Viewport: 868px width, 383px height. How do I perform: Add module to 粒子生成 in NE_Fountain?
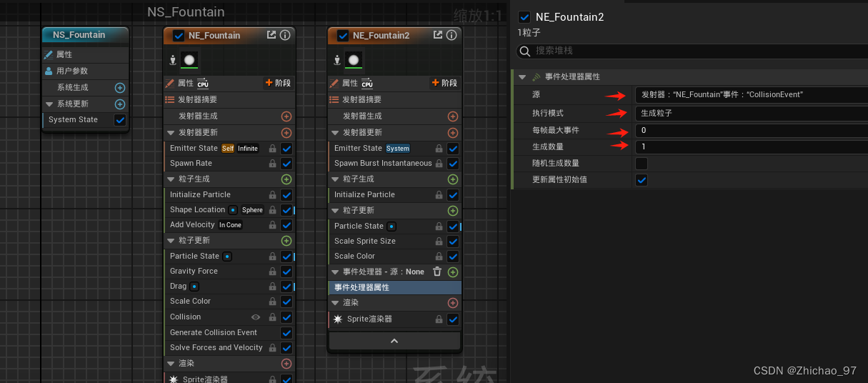pos(286,179)
